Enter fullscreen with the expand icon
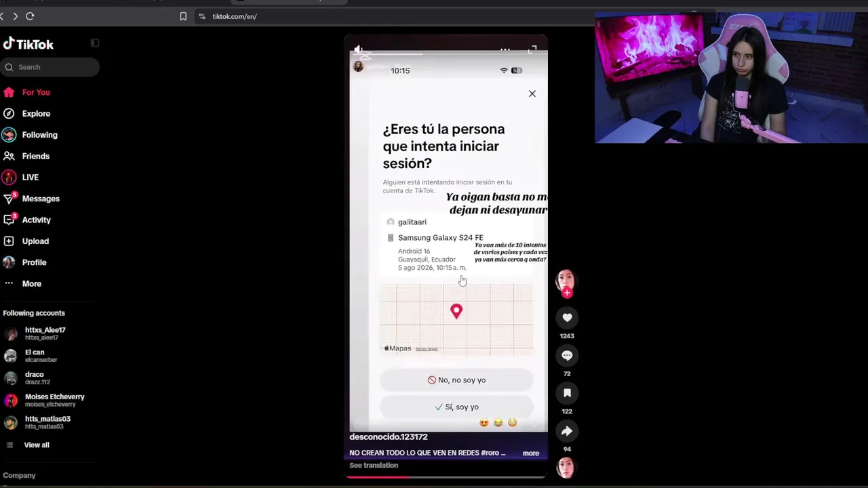868x488 pixels. tap(532, 50)
